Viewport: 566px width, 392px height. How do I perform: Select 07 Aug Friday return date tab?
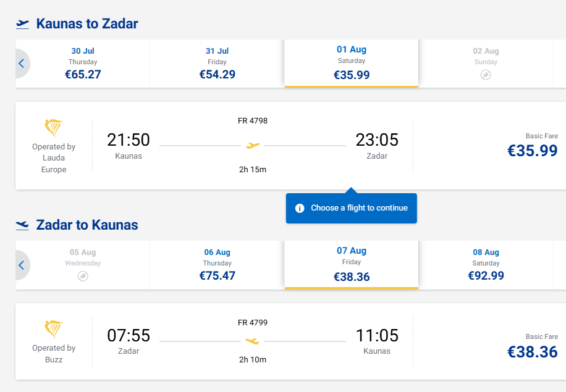[351, 264]
